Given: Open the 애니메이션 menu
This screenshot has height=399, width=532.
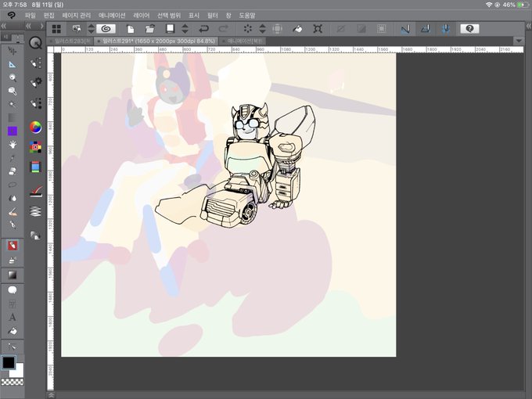Looking at the screenshot, I should (x=112, y=16).
